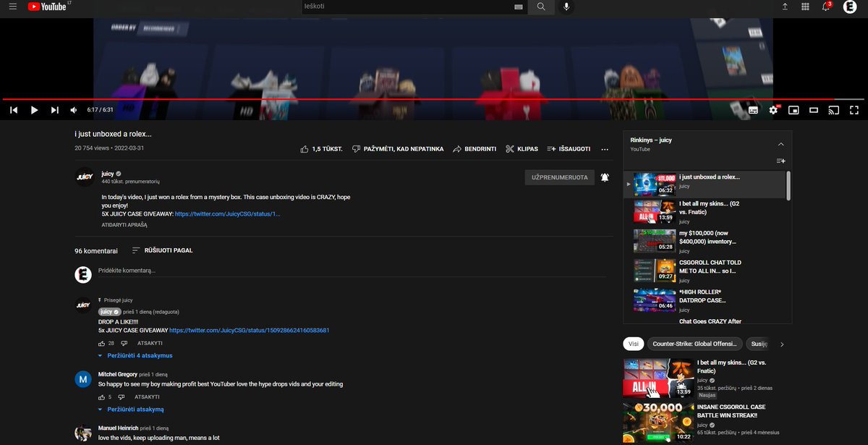The width and height of the screenshot is (868, 445).
Task: Open the YouTube hamburger guide menu
Action: point(12,7)
